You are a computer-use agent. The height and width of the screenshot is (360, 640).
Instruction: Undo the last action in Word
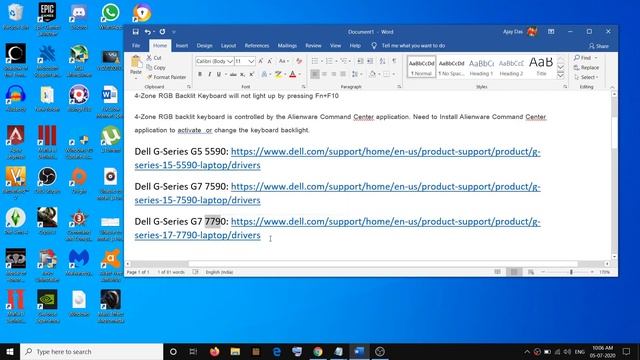pos(147,32)
